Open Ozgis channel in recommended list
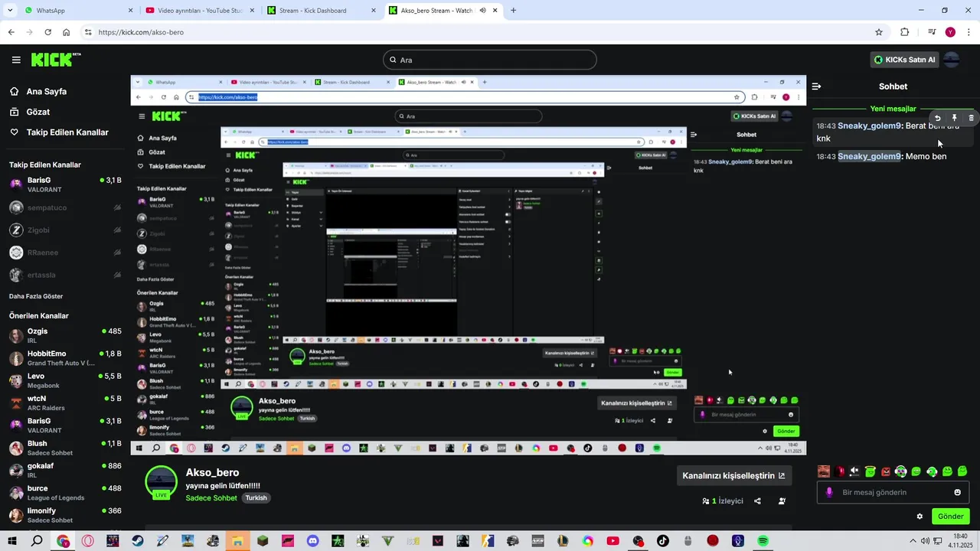980x551 pixels. 65,336
